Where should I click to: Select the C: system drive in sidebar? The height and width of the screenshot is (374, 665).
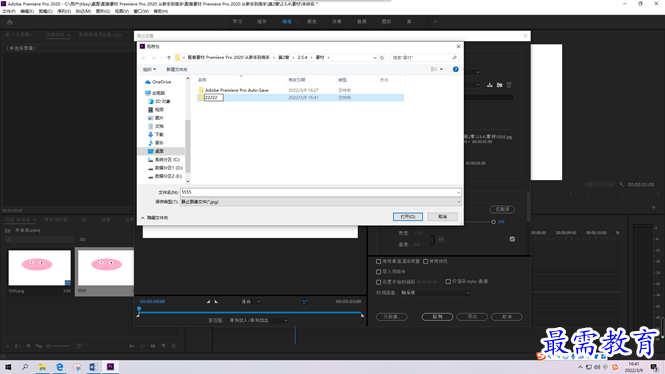tap(164, 159)
